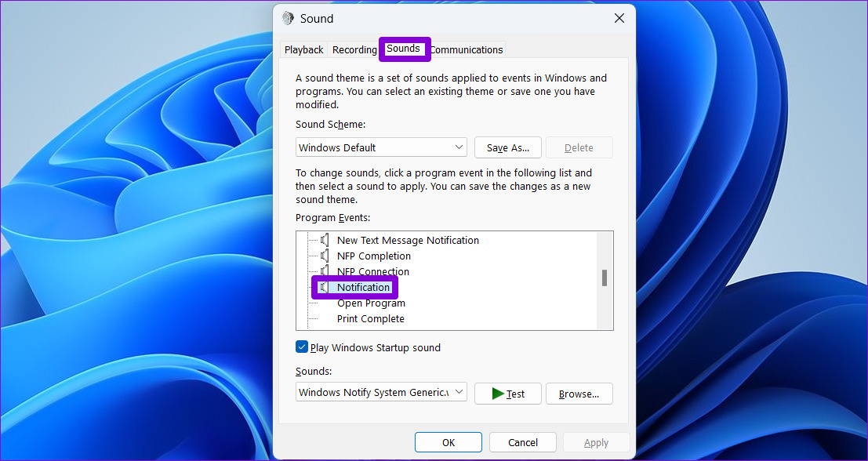Open the Communications tab

tap(467, 50)
